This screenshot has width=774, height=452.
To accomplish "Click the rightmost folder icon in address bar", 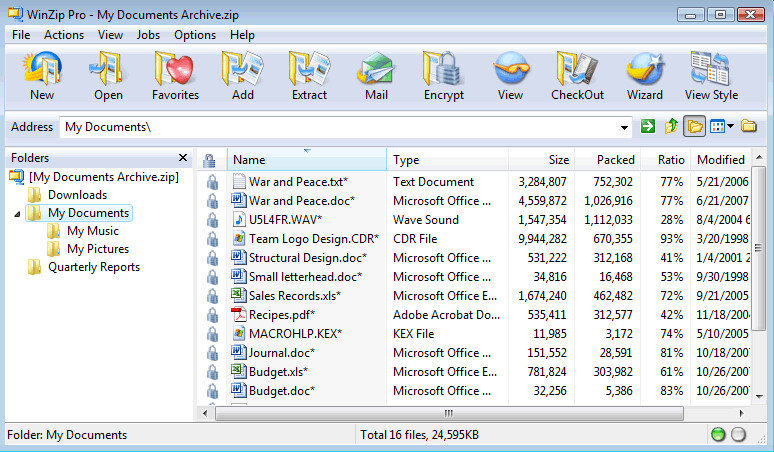I will tap(749, 126).
